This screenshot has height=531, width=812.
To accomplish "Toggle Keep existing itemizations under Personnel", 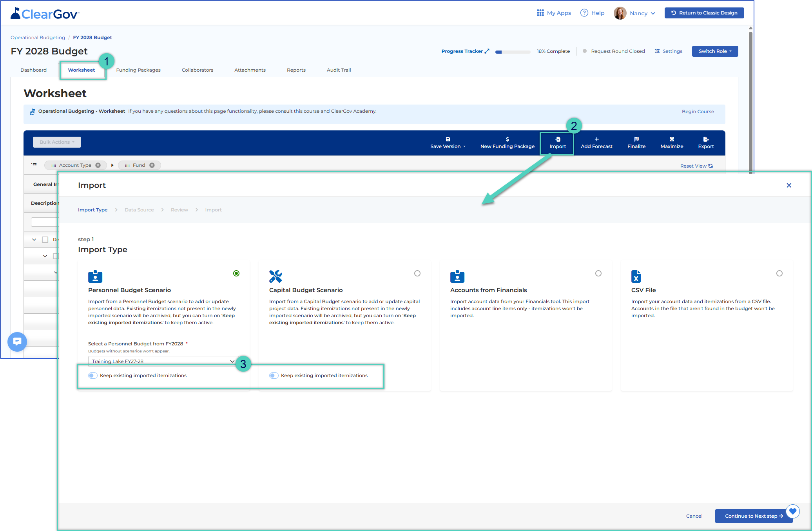I will click(93, 376).
